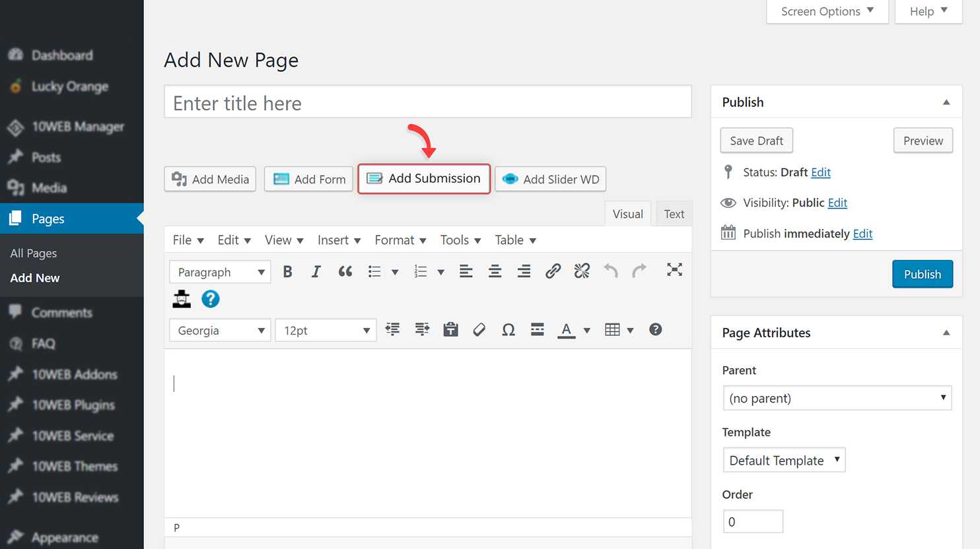Insert a blockquote
This screenshot has width=980, height=549.
click(x=345, y=271)
